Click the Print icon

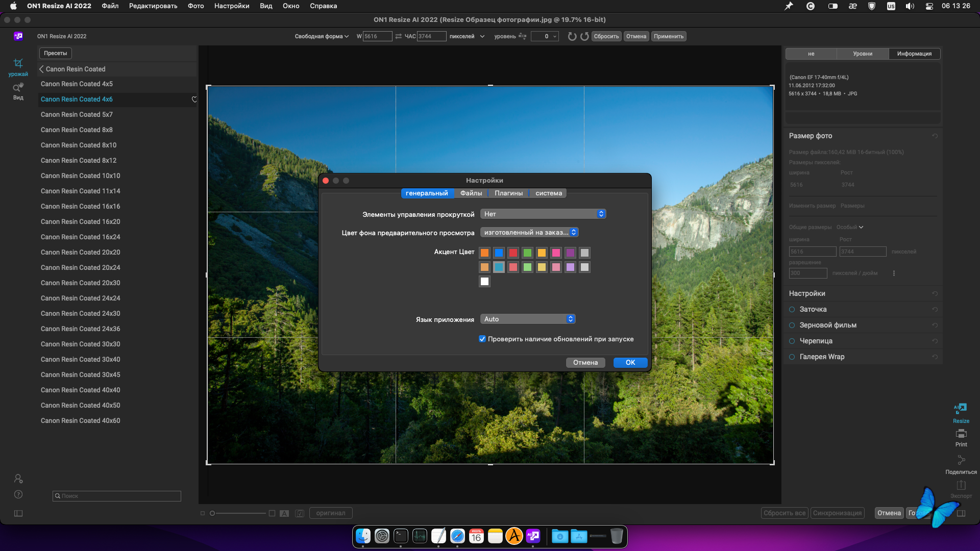coord(961,434)
